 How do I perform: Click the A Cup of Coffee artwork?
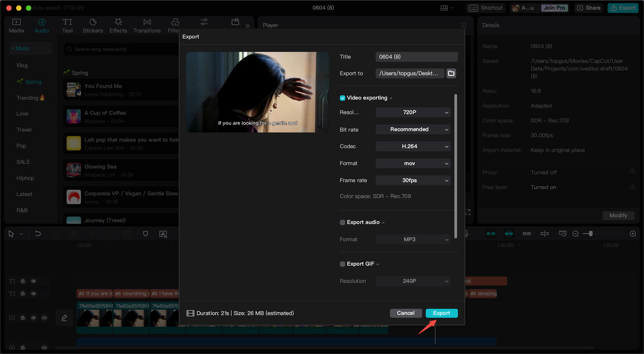click(74, 116)
